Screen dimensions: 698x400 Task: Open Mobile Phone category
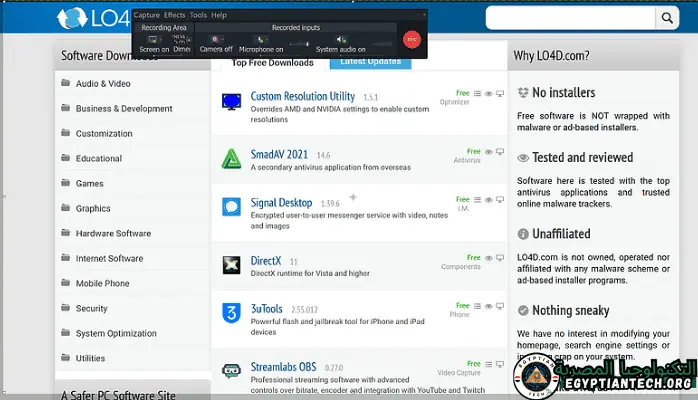pos(102,283)
